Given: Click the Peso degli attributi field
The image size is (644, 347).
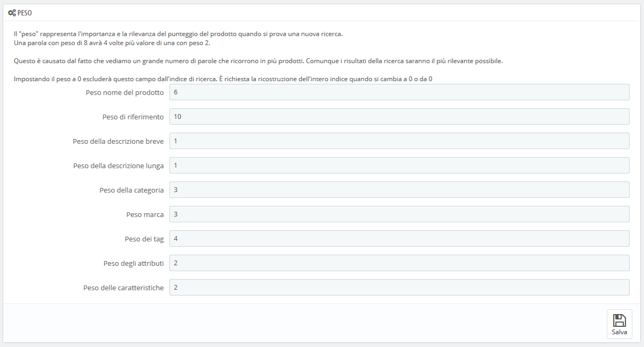Looking at the screenshot, I should pyautogui.click(x=399, y=263).
